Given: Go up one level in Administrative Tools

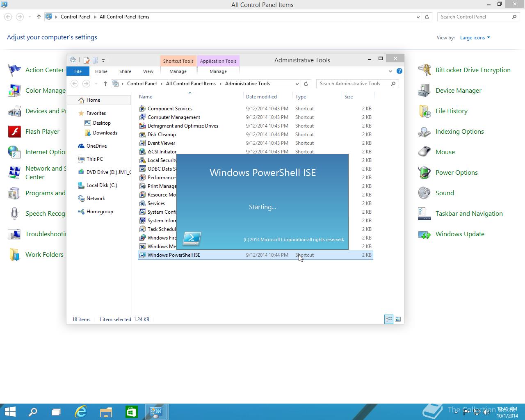Looking at the screenshot, I should (105, 84).
